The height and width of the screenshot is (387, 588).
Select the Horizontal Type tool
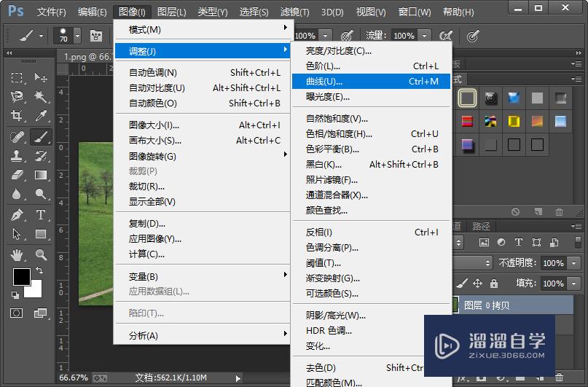[41, 215]
